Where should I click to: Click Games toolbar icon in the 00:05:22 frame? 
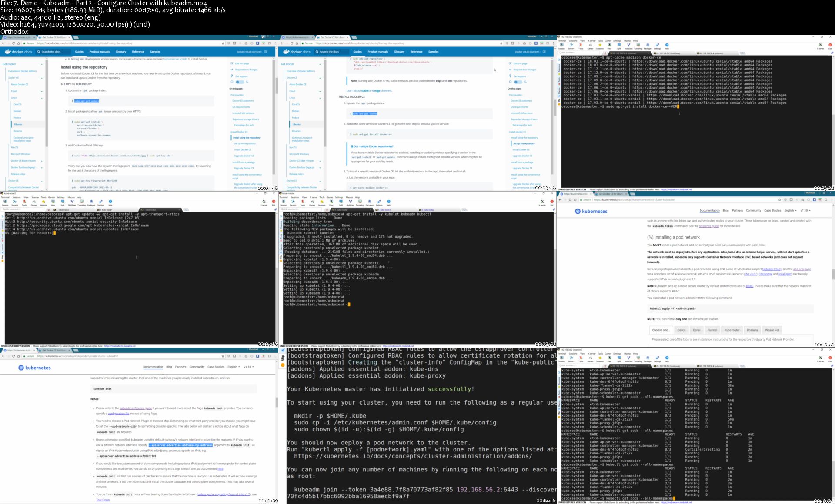pos(590,46)
